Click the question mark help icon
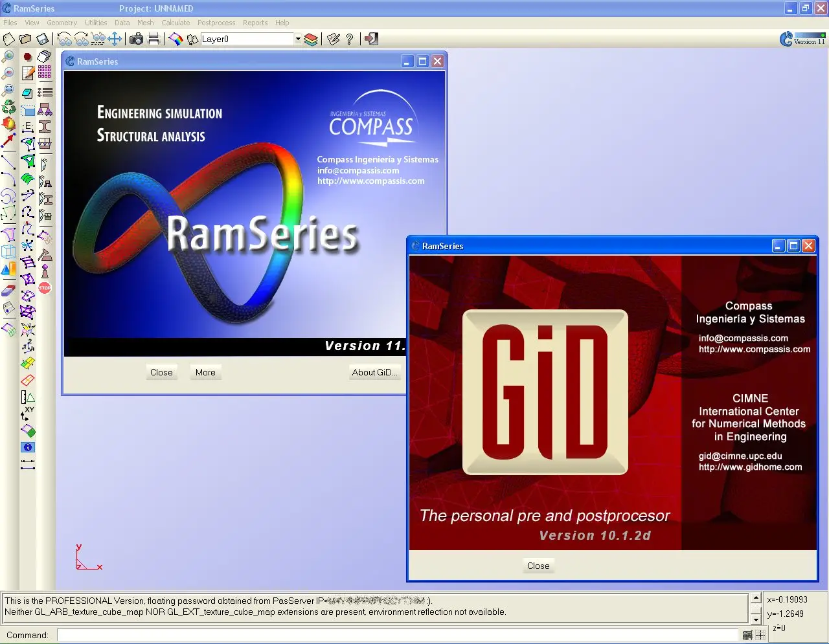The height and width of the screenshot is (644, 829). pyautogui.click(x=350, y=39)
